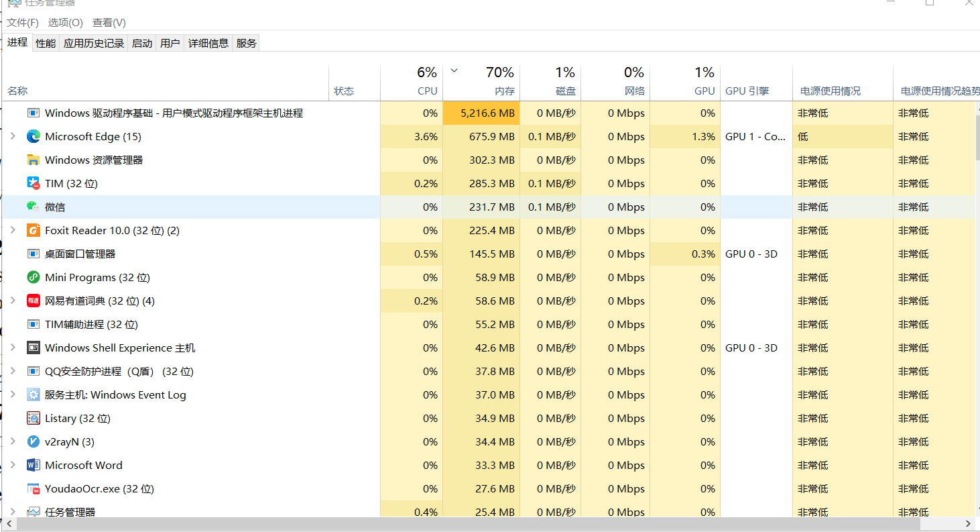
Task: Sort by the 网络 column header
Action: (x=615, y=83)
